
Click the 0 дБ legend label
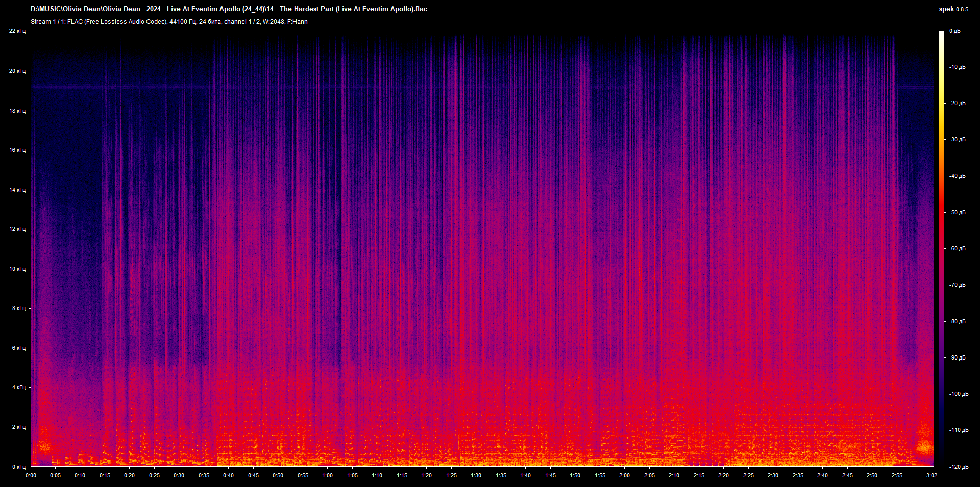(955, 31)
